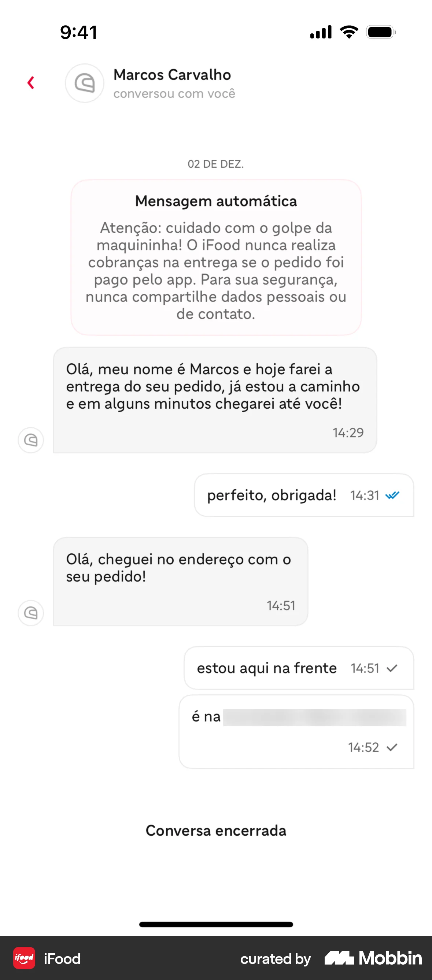Tap the Marcos Carvalho name header
432x980 pixels.
(172, 75)
